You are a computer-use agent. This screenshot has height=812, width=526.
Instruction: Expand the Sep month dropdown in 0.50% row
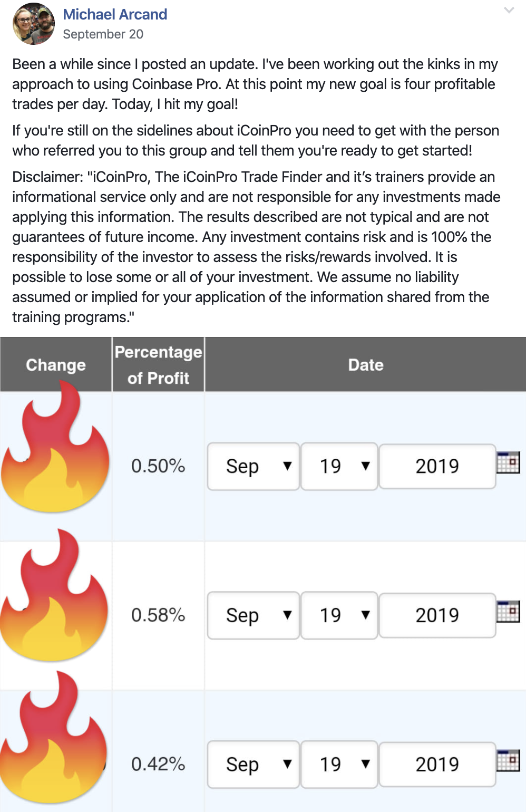pyautogui.click(x=254, y=466)
